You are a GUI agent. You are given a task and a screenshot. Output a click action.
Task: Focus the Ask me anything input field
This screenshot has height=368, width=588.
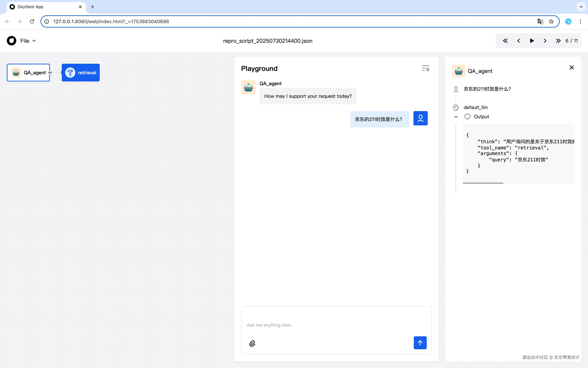point(336,325)
